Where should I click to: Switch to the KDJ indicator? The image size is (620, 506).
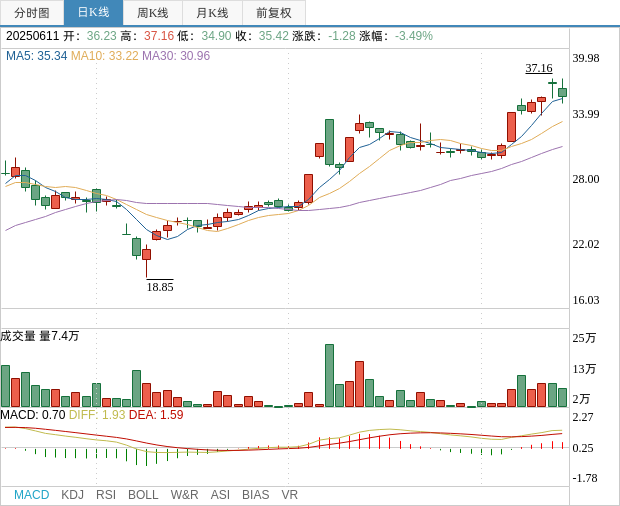coord(72,495)
